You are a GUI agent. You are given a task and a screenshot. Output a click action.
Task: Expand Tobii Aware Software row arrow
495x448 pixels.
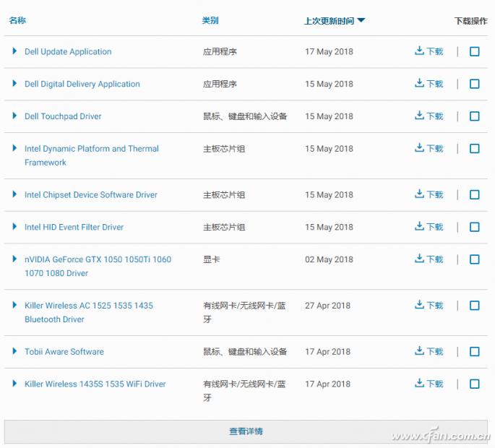(x=14, y=350)
